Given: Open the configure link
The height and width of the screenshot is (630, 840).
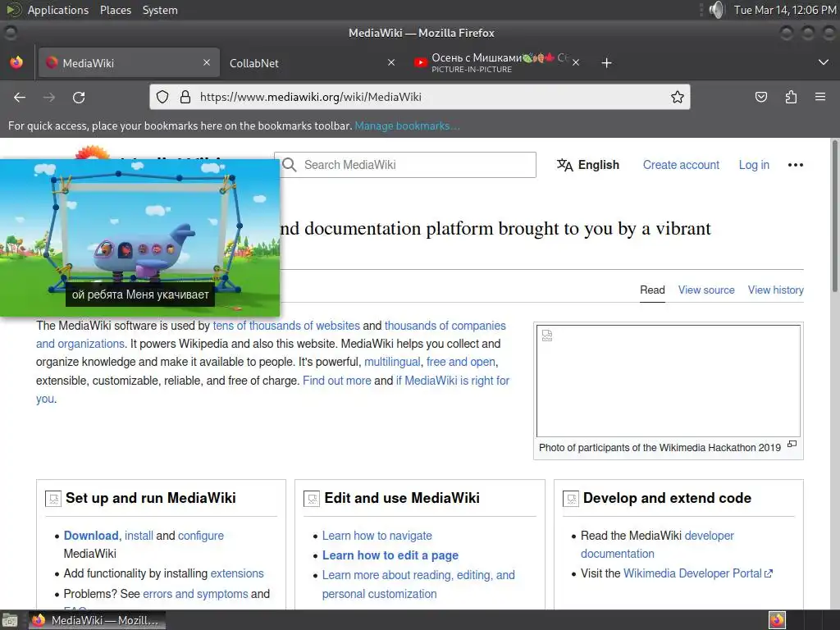Looking at the screenshot, I should (x=201, y=536).
